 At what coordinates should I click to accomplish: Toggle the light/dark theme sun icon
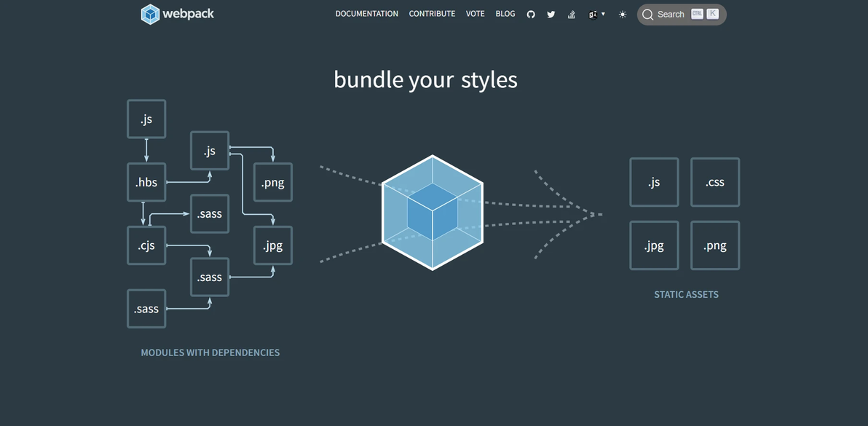623,15
